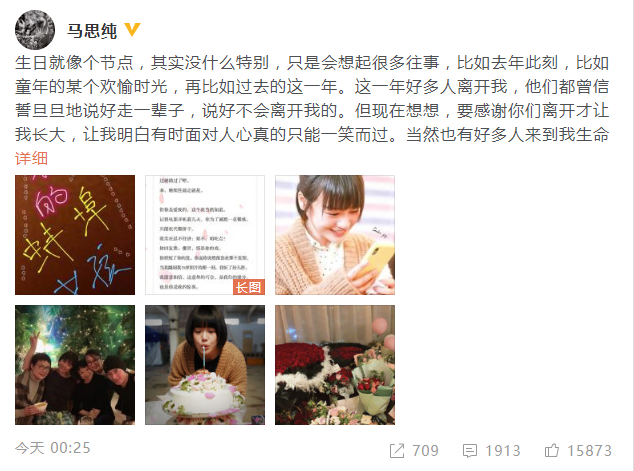Open username 马思纯 profile link

(x=92, y=31)
